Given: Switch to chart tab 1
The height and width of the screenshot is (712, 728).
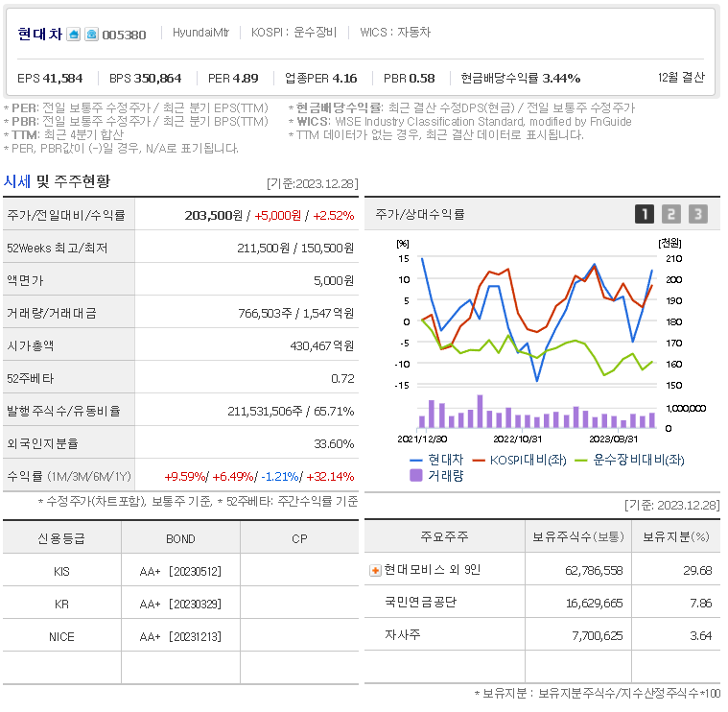Looking at the screenshot, I should coord(644,214).
